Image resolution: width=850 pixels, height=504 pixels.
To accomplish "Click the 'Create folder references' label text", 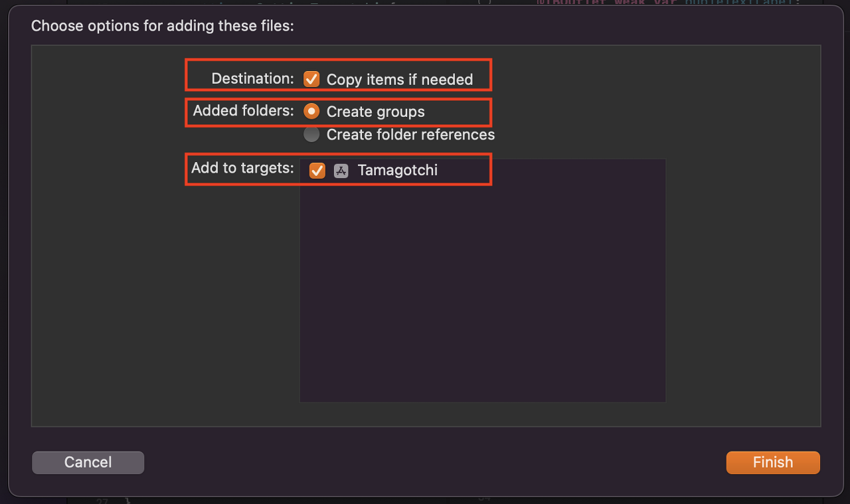I will [x=410, y=135].
